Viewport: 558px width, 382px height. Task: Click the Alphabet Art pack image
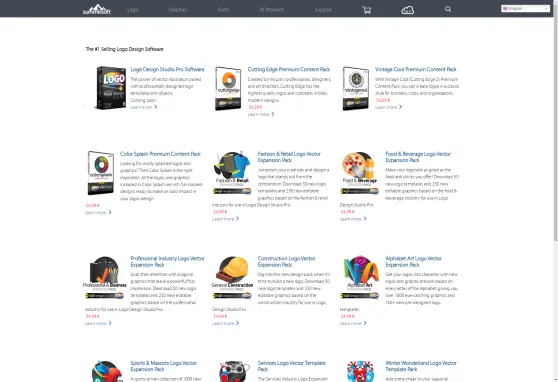[359, 277]
